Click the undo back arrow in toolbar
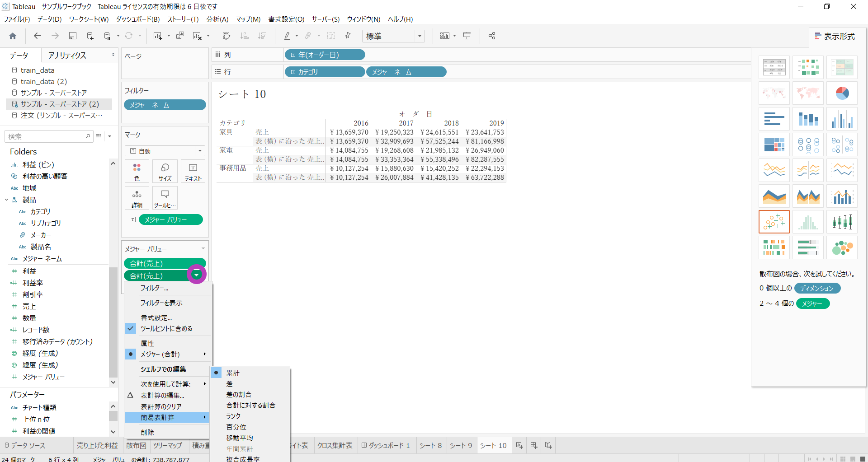 coord(38,36)
